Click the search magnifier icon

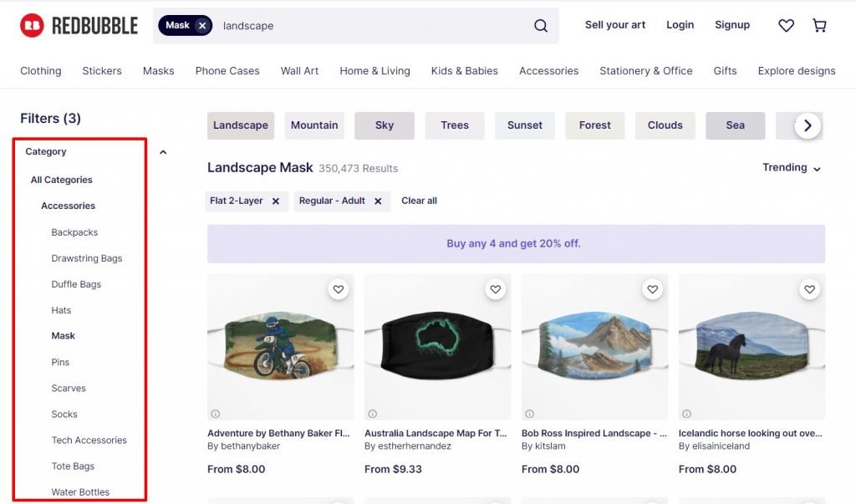coord(541,26)
